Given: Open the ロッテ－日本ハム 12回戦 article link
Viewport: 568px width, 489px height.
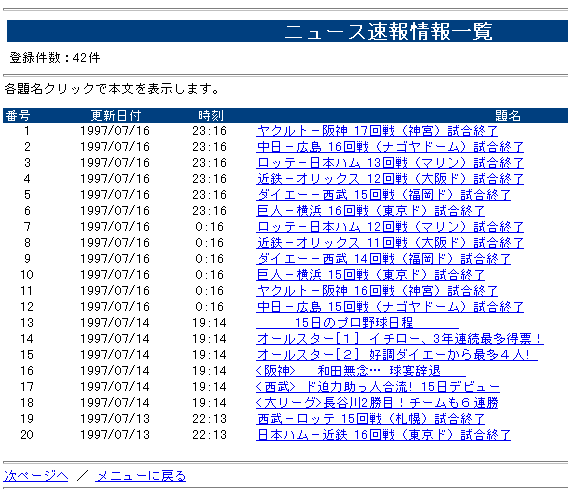Looking at the screenshot, I should coord(390,227).
